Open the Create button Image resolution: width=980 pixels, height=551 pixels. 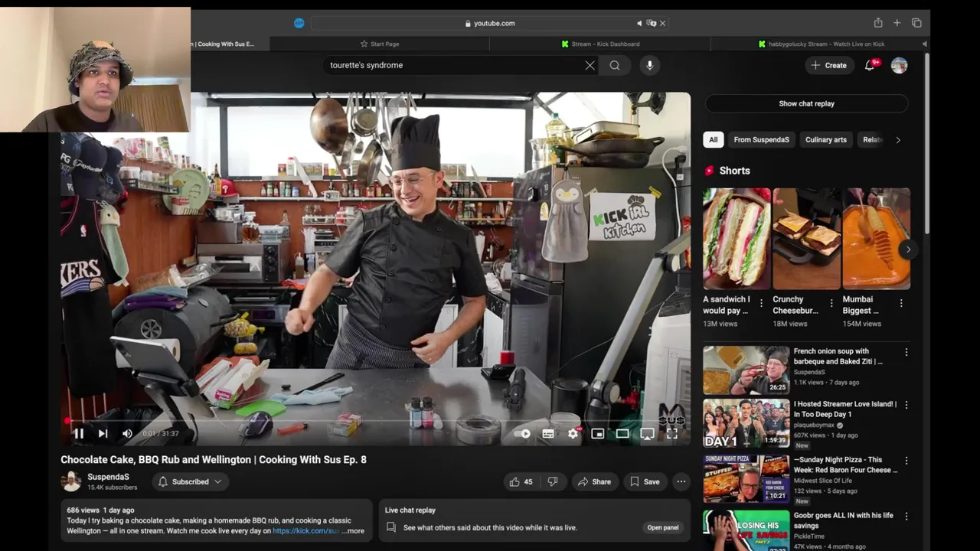coord(829,65)
